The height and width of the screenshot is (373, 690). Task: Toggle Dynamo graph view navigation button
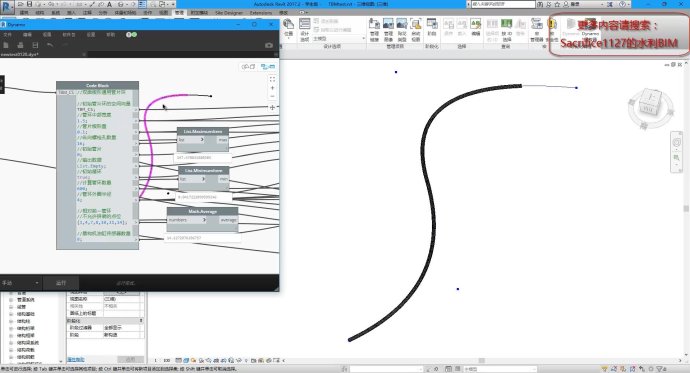pos(268,67)
